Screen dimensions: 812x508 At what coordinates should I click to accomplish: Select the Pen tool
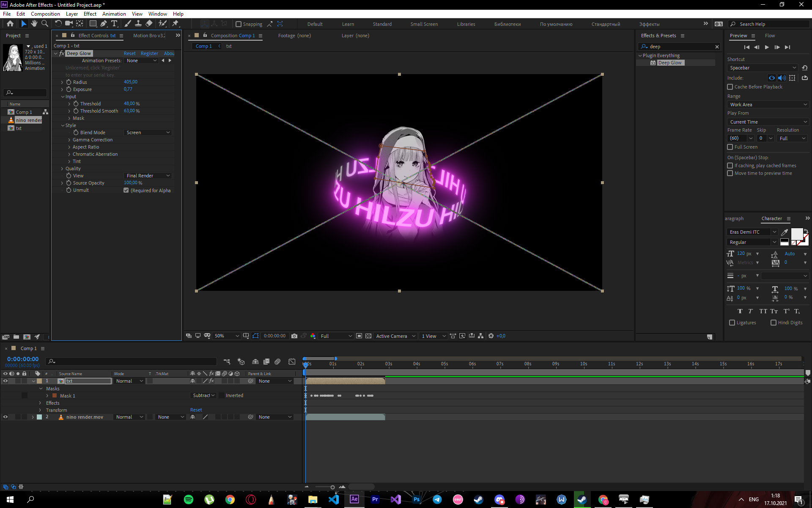[104, 24]
